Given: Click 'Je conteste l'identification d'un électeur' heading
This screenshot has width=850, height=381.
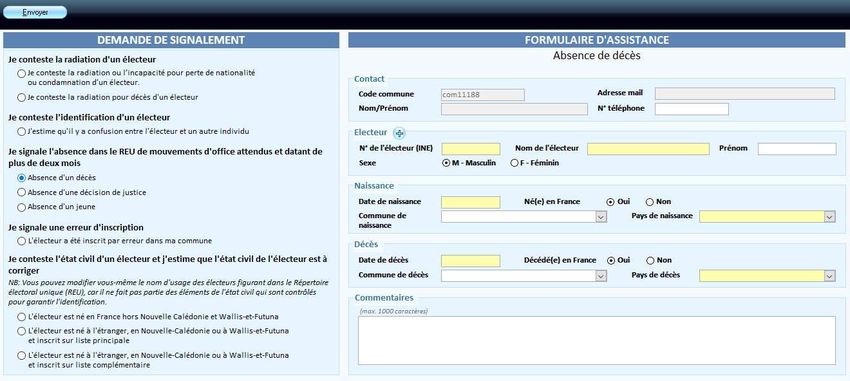Looking at the screenshot, I should [x=89, y=117].
